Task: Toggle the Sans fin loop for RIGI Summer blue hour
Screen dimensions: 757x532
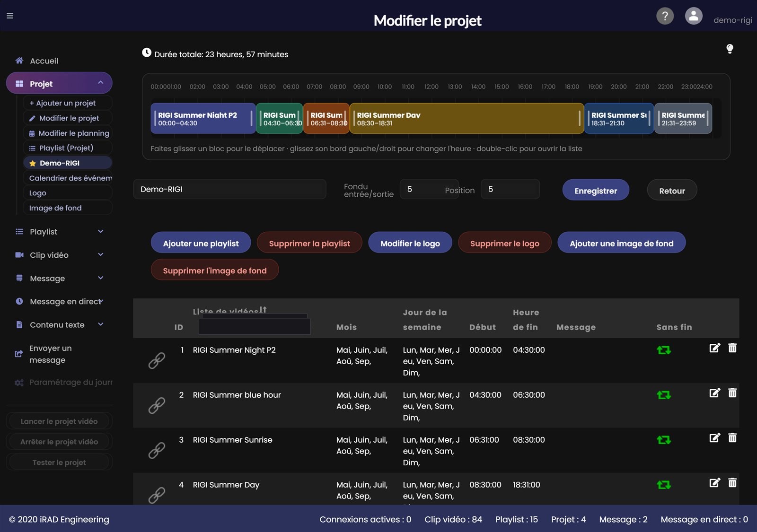Action: click(x=664, y=395)
